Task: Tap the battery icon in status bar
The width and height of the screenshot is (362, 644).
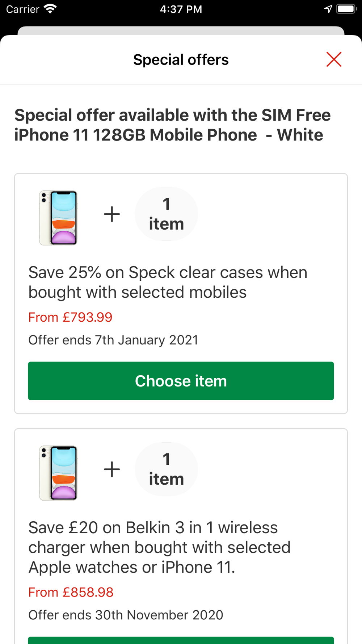Action: (x=346, y=9)
